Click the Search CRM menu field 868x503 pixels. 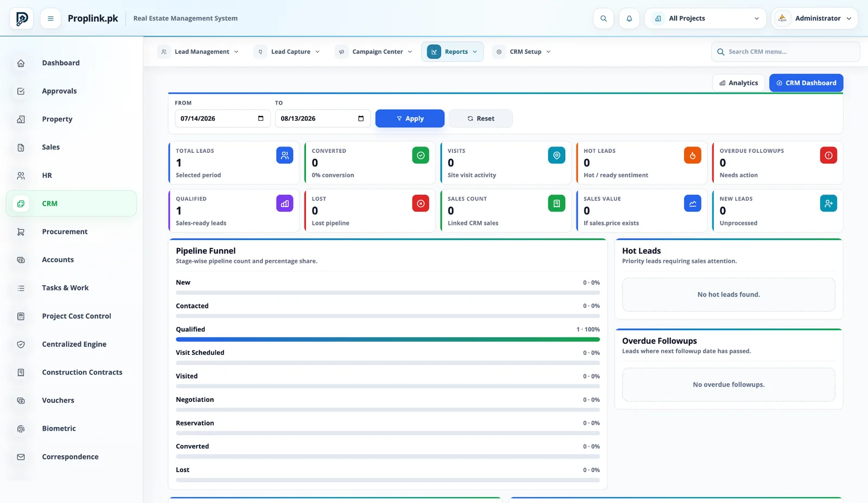point(786,52)
